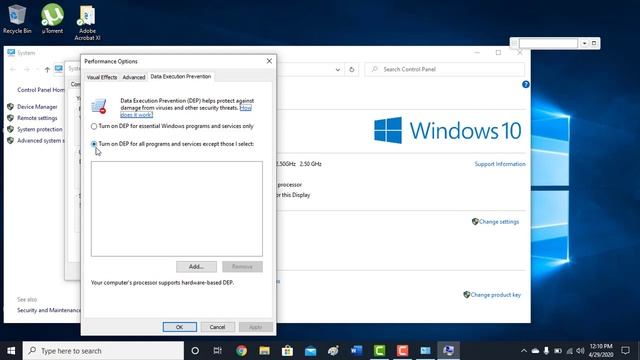640x360 pixels.
Task: Open Cortana from the taskbar
Action: click(195, 351)
